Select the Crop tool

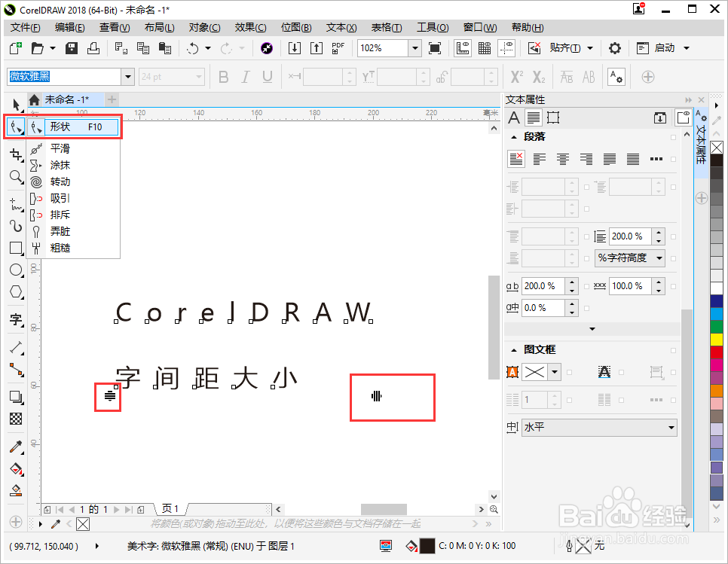pyautogui.click(x=17, y=154)
